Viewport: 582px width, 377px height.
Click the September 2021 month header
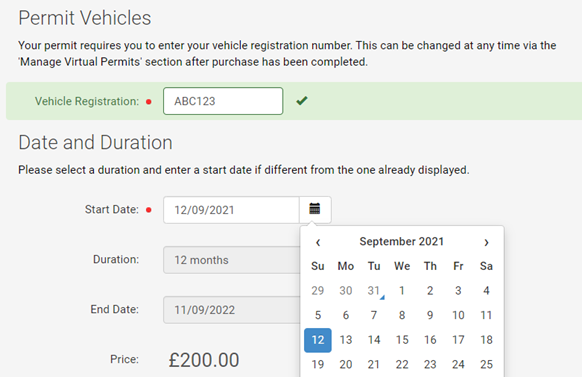point(402,242)
